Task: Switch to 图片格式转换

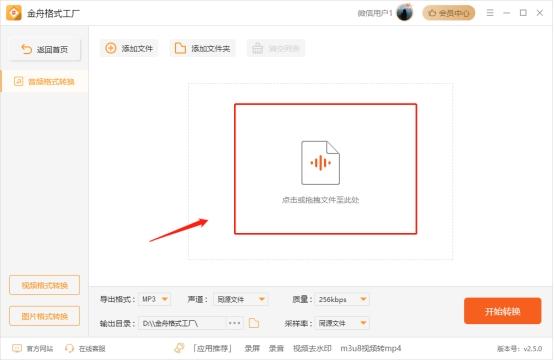Action: (x=45, y=316)
